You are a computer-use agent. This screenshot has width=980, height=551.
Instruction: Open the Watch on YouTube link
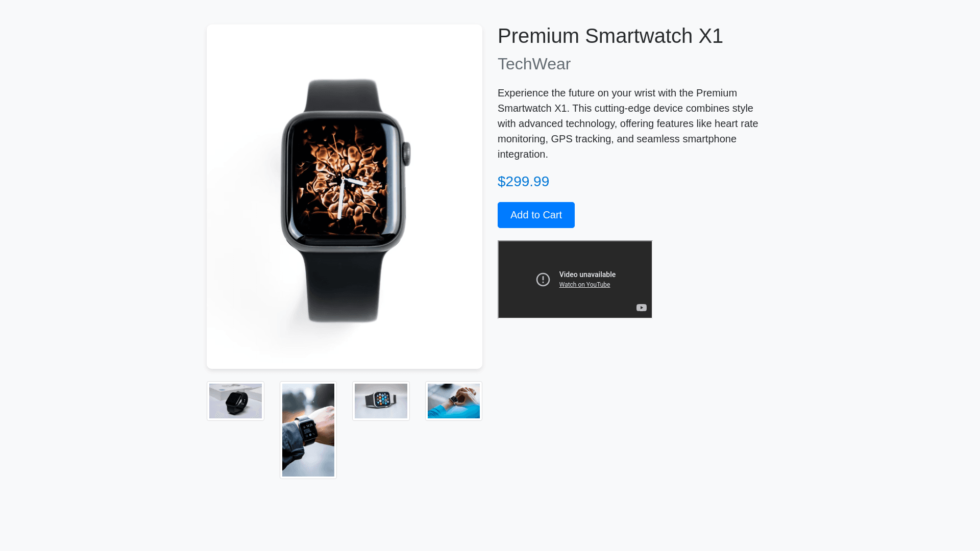coord(584,285)
